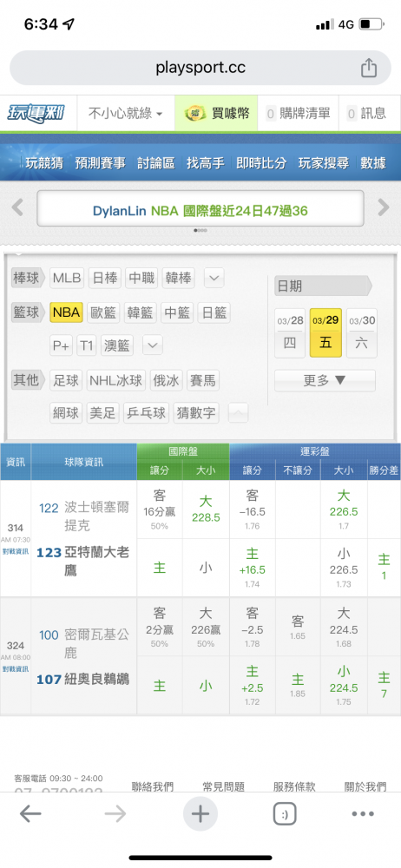Open 對戰資訊 for game 324
This screenshot has height=868, width=401.
coord(16,669)
